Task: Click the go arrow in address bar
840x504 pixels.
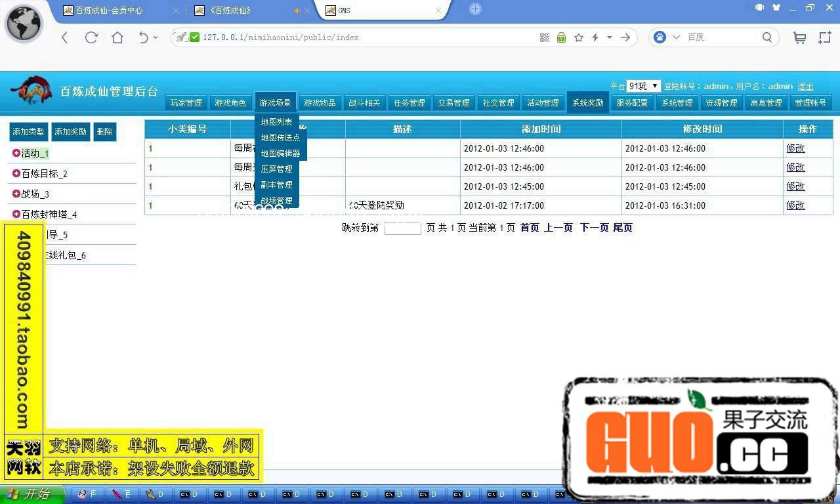Action: coord(625,37)
